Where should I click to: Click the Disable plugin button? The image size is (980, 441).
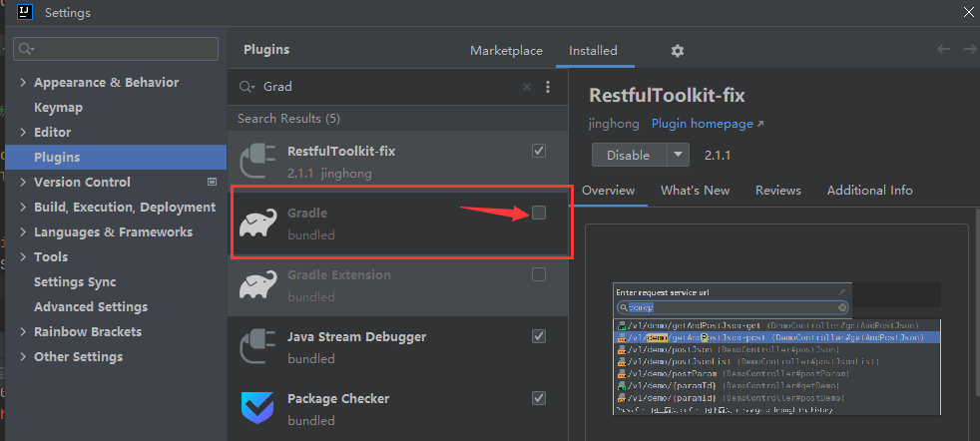pyautogui.click(x=629, y=155)
